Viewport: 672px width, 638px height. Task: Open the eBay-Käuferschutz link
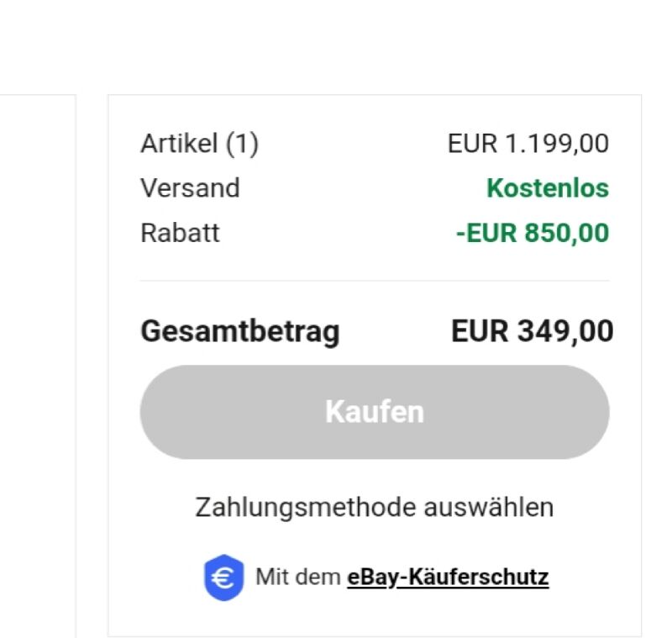(448, 577)
